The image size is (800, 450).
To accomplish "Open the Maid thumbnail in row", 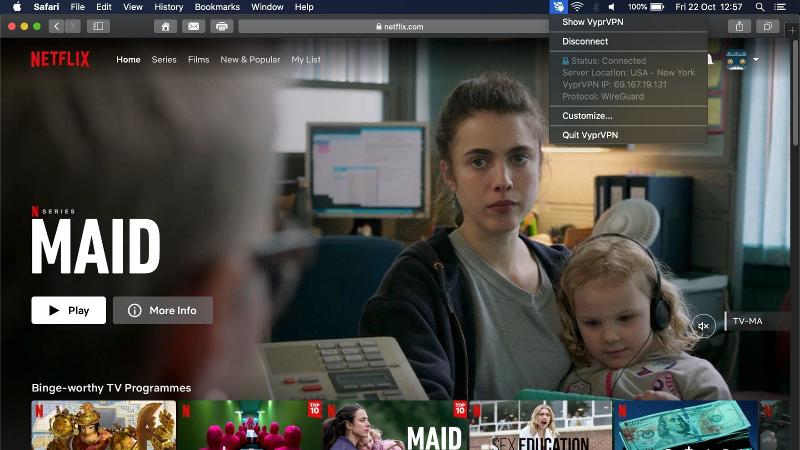I will (x=396, y=426).
